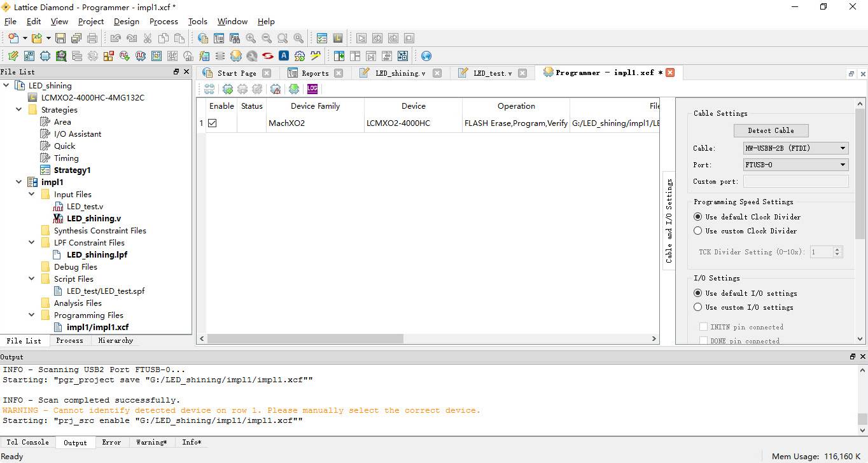
Task: Collapse the LPF Constraint Files folder
Action: pyautogui.click(x=32, y=242)
